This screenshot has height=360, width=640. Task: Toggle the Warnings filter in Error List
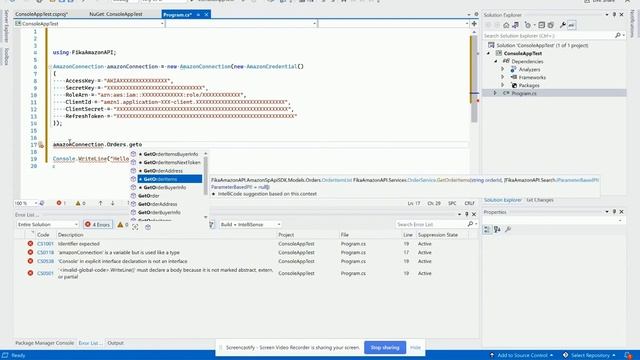[122, 224]
